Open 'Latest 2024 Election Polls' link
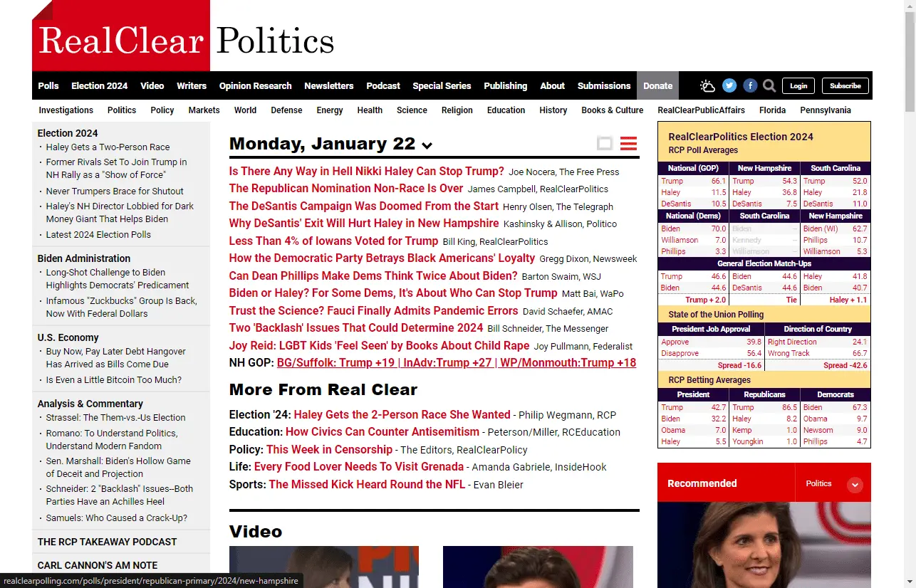Screen dimensions: 916x588 [98, 235]
